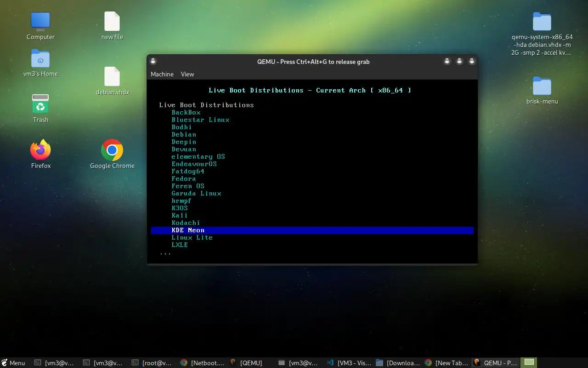Click the QEMU window title bar text
The image size is (588, 368).
[313, 62]
